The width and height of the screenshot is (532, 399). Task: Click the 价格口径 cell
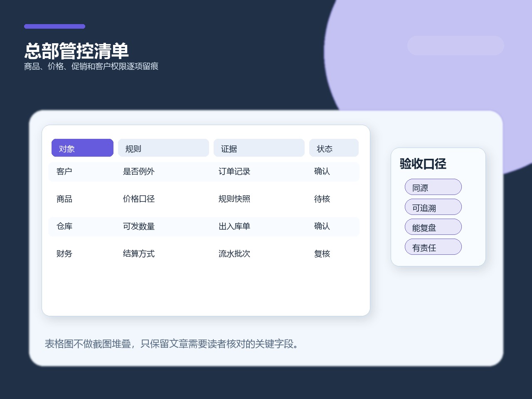(139, 199)
